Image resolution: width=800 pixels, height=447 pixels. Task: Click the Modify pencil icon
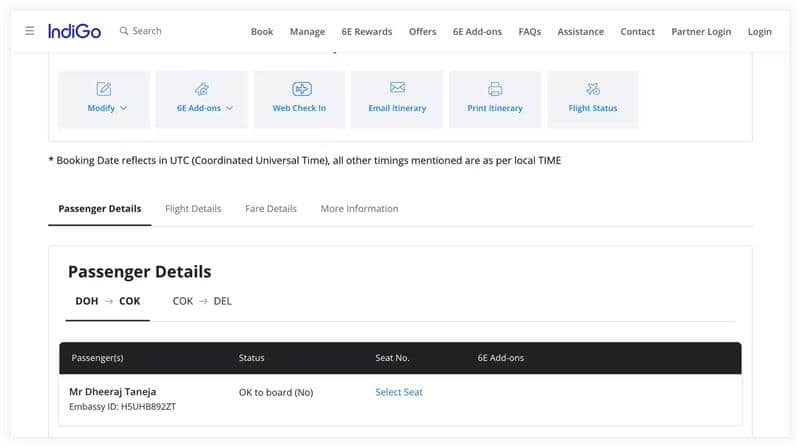(x=104, y=89)
